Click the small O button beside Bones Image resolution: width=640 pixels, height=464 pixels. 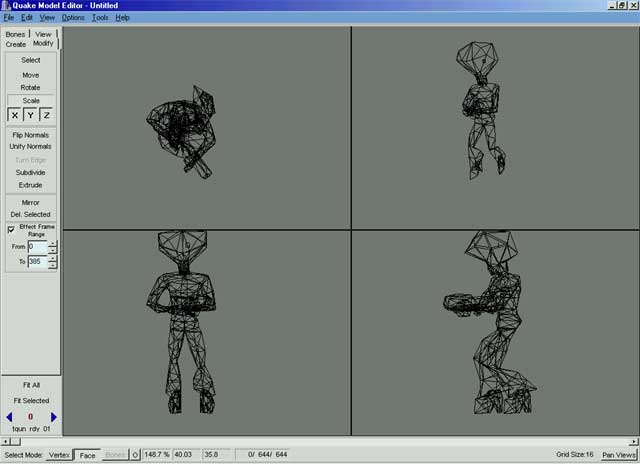tap(135, 455)
